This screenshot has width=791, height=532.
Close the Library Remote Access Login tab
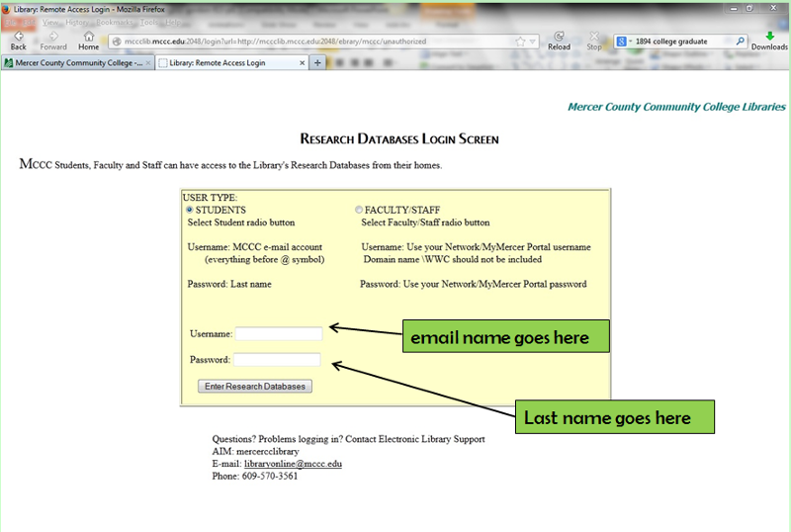(303, 63)
